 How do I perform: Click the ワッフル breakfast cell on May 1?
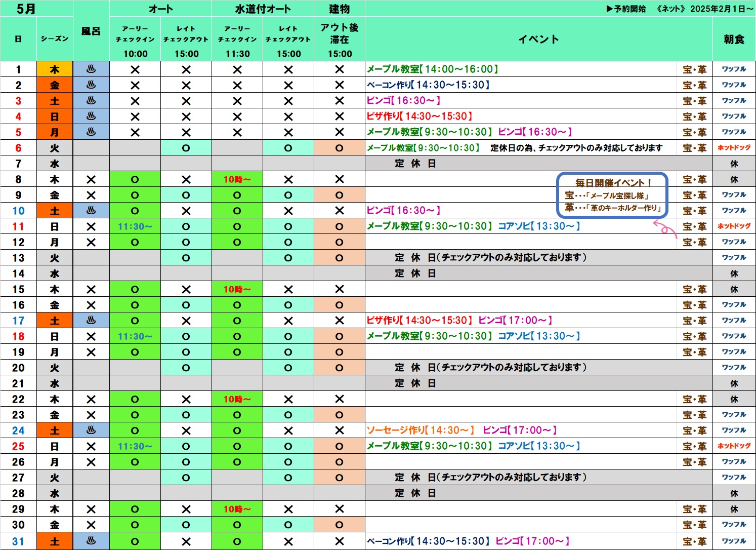(734, 69)
